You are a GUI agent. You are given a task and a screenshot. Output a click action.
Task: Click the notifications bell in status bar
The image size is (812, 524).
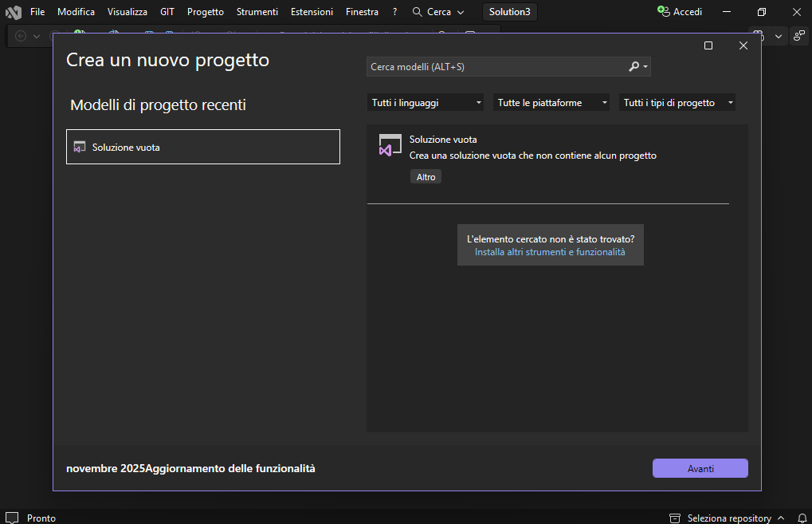[x=802, y=518]
